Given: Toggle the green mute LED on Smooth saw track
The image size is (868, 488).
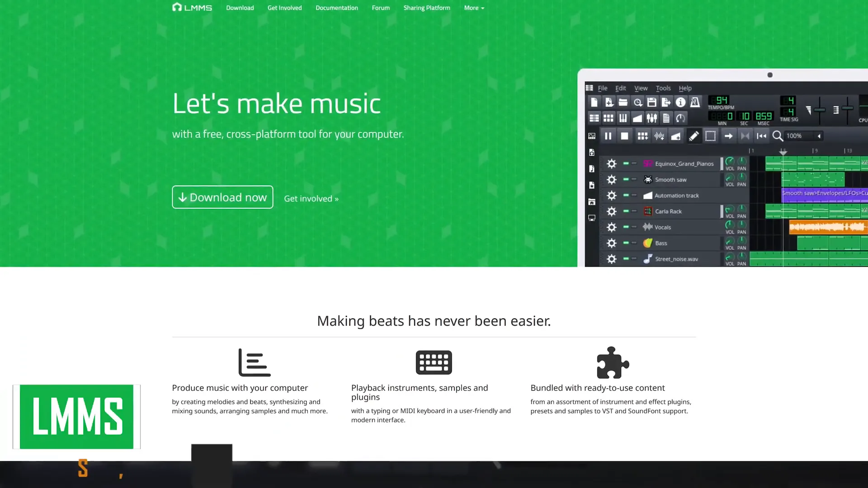Looking at the screenshot, I should (x=626, y=179).
